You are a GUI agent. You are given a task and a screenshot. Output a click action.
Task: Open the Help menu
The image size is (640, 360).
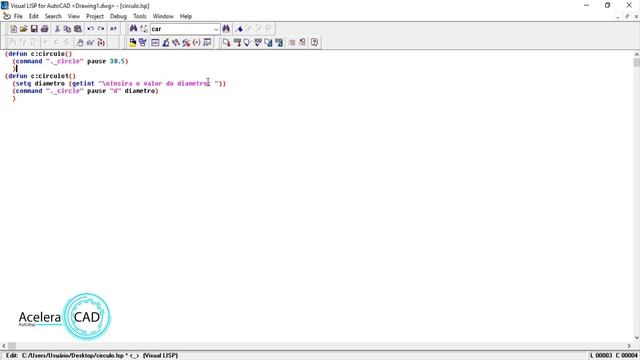(x=186, y=16)
